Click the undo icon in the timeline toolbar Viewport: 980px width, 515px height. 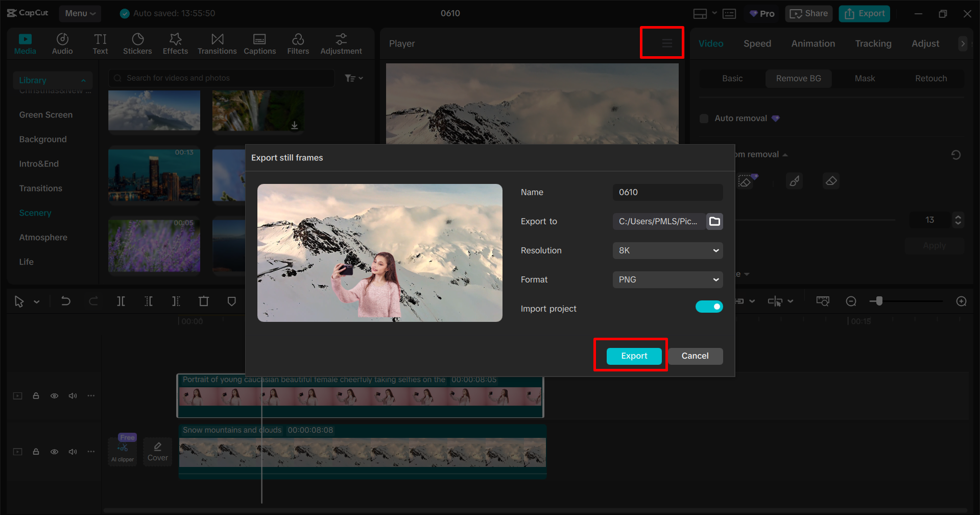tap(65, 301)
